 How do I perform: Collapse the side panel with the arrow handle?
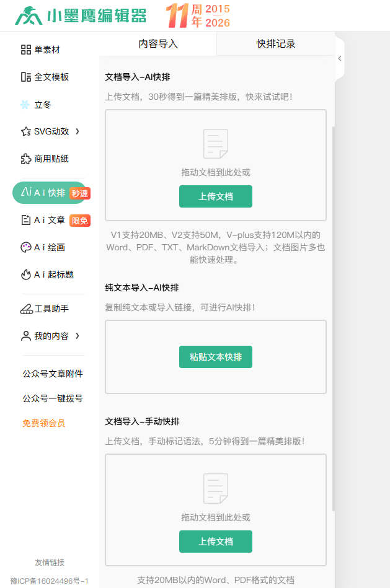(x=339, y=58)
